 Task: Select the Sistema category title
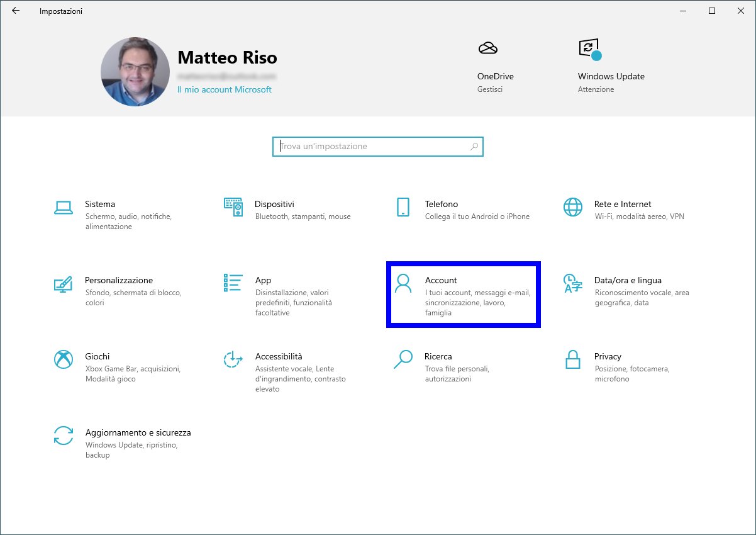click(100, 204)
